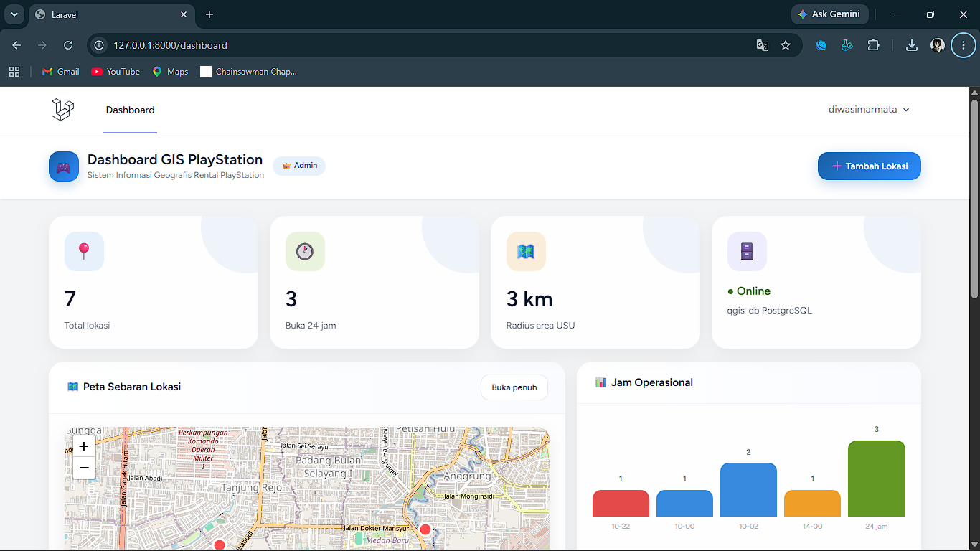Image resolution: width=980 pixels, height=551 pixels.
Task: Click the qgis_db PostgreSQL text
Action: tap(770, 311)
